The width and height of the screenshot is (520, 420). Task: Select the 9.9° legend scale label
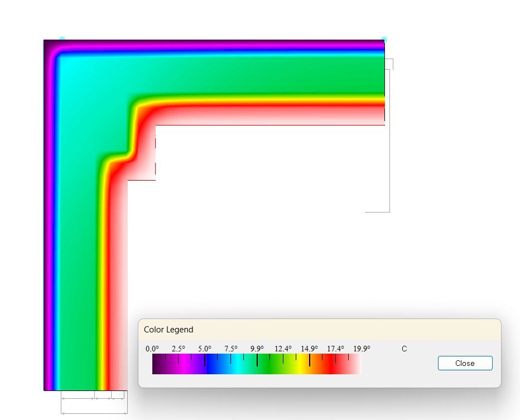[257, 349]
